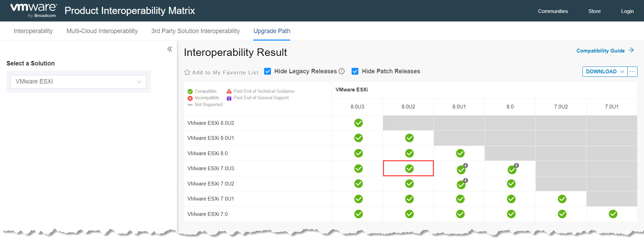Click compatible check for ESXi 7.0 to 8.0U3

358,214
